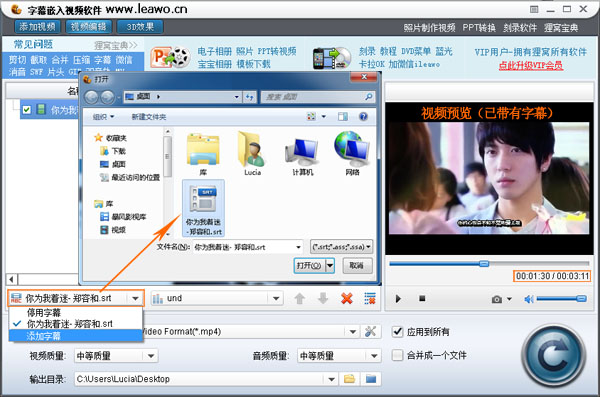Open the output format dropdown
600x397 pixels.
point(353,332)
